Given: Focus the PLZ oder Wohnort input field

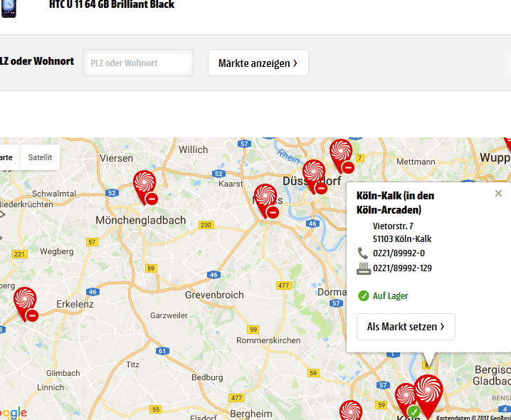Looking at the screenshot, I should 138,63.
